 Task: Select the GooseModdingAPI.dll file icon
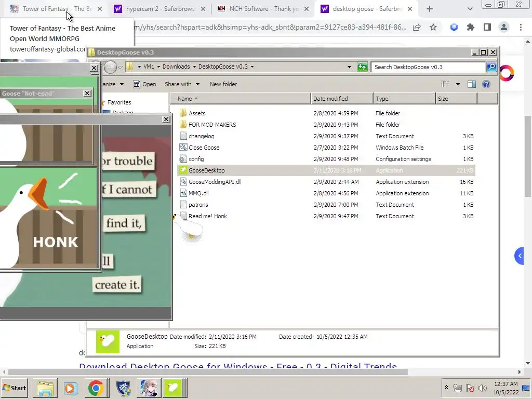tap(183, 182)
